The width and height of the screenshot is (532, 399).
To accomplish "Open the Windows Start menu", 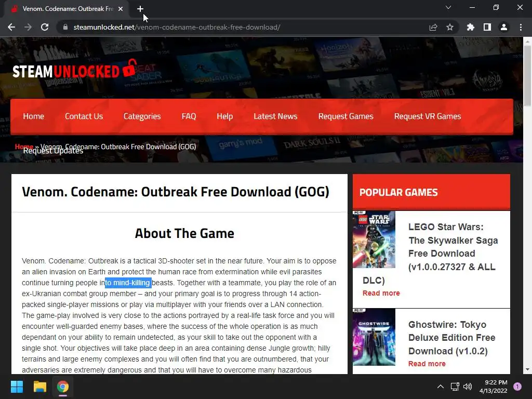I will [x=17, y=387].
